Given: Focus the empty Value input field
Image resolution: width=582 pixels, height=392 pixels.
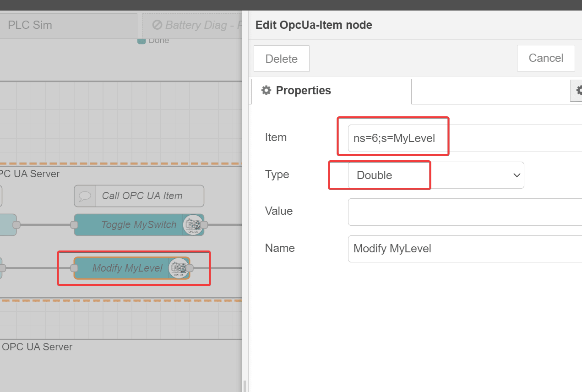Looking at the screenshot, I should (462, 212).
